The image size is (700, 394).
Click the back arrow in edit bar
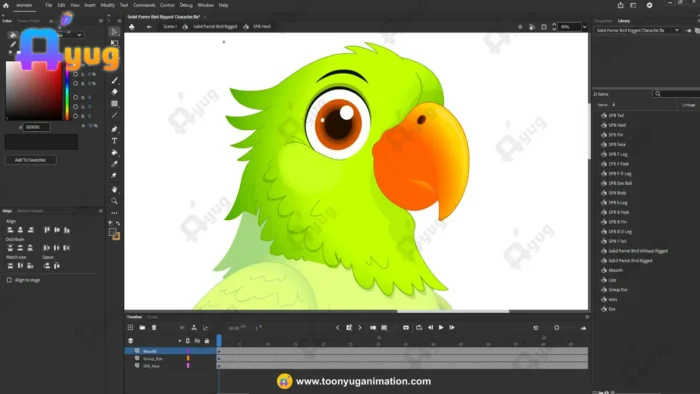pos(149,27)
